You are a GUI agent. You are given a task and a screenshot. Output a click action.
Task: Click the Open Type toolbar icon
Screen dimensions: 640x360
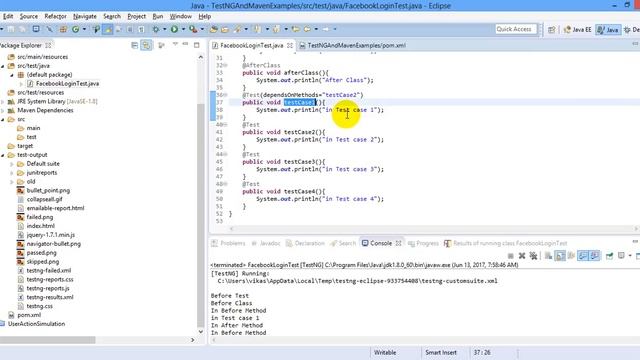click(x=214, y=29)
